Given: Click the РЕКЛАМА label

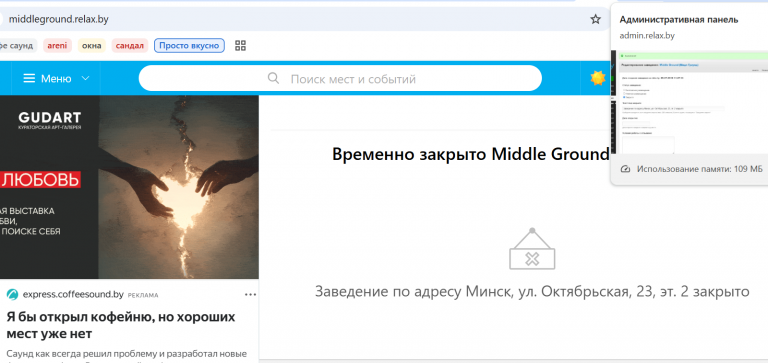Looking at the screenshot, I should point(143,295).
